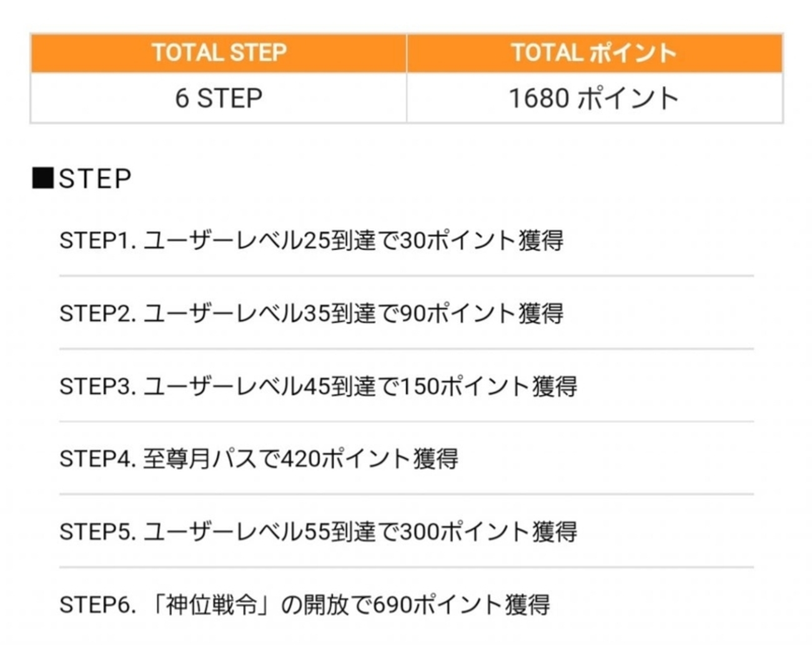Viewport: 812px width, 645px height.
Task: Click the divider line below STEP3
Action: (x=406, y=422)
